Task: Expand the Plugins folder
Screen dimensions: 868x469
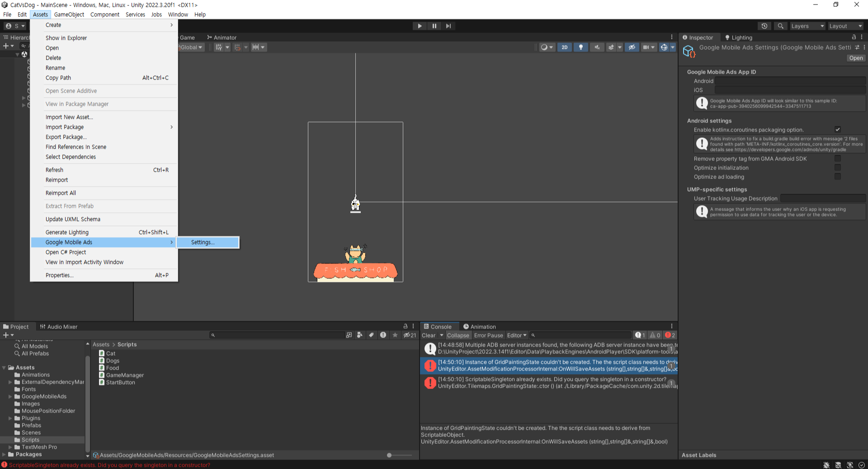Action: (x=10, y=418)
